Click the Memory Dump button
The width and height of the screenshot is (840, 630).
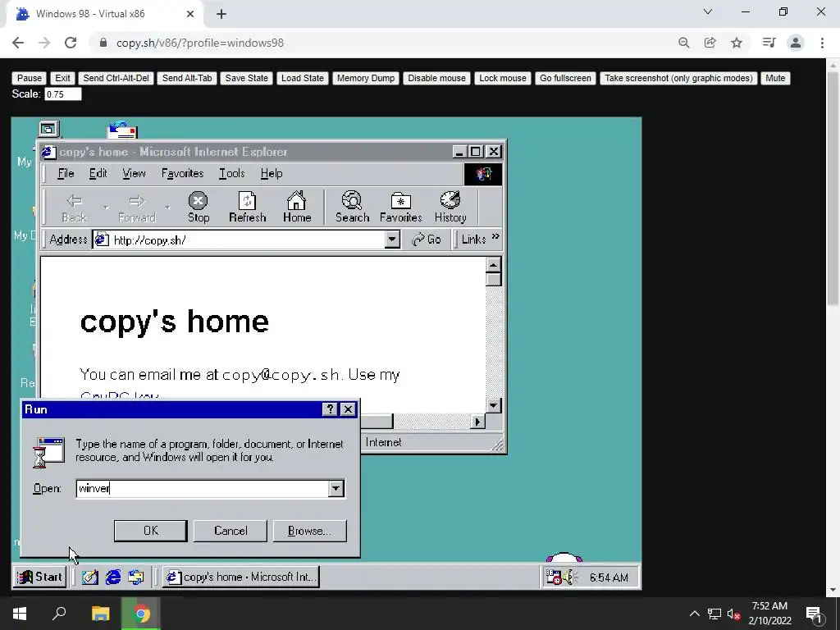pyautogui.click(x=366, y=78)
